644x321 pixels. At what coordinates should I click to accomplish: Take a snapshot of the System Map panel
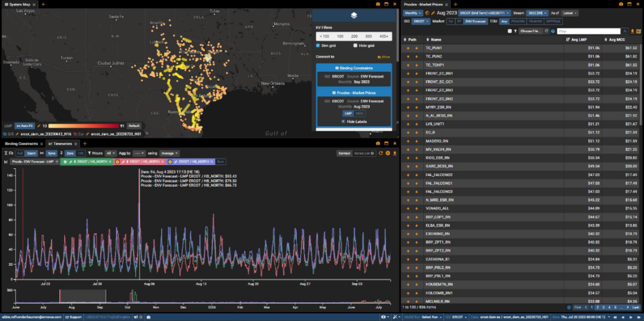point(377,4)
